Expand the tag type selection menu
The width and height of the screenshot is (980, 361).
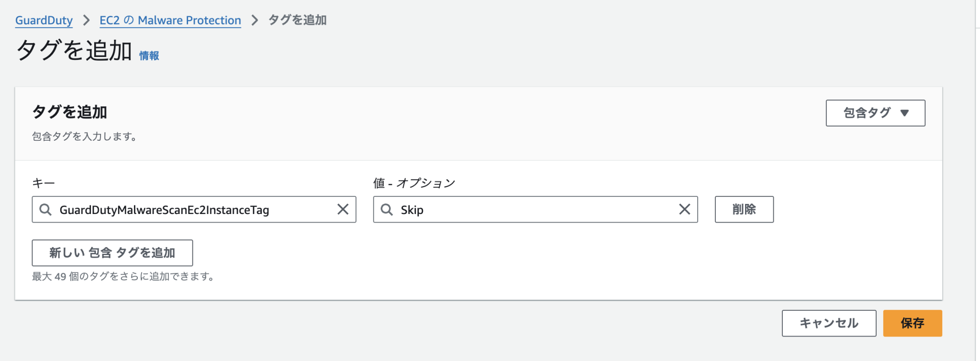(x=875, y=113)
